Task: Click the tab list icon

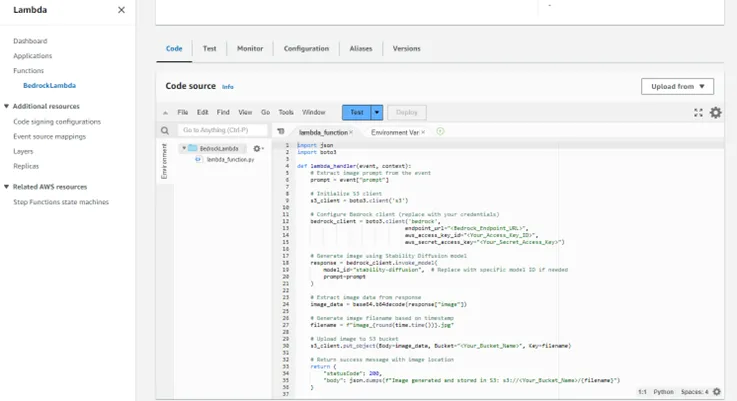Action: pos(281,132)
